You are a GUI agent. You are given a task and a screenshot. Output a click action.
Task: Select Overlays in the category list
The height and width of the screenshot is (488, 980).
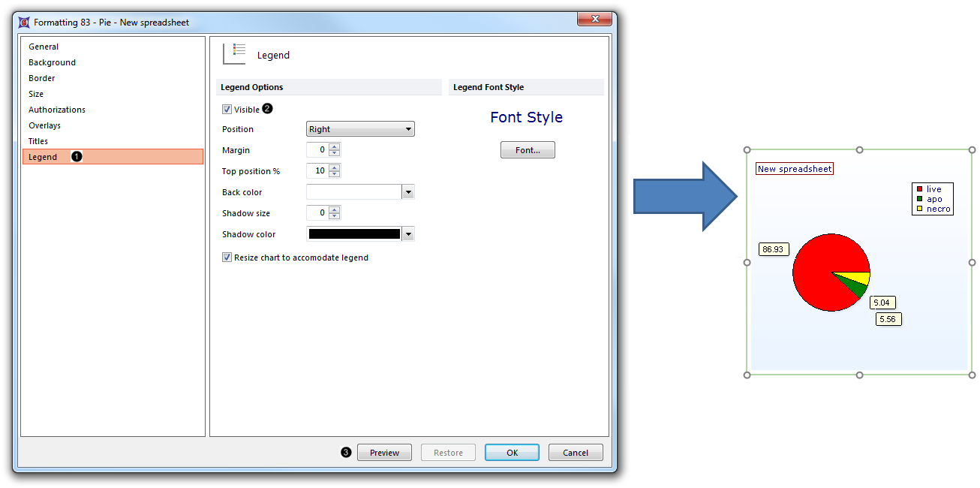tap(44, 125)
